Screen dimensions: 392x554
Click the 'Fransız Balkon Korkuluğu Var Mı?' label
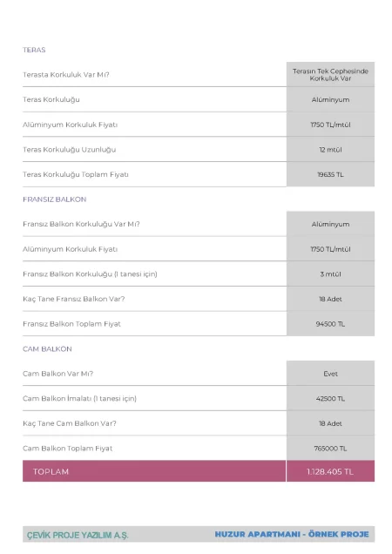(x=81, y=224)
